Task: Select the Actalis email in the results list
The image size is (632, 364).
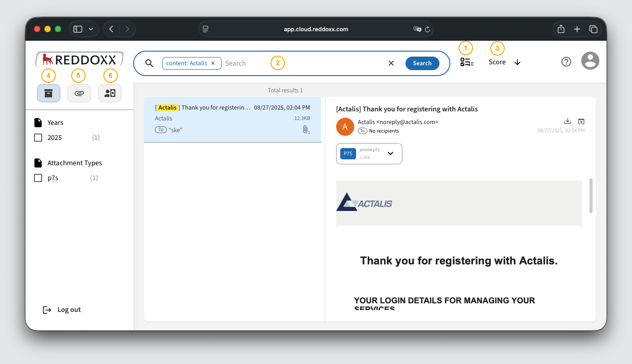Action: (x=233, y=119)
